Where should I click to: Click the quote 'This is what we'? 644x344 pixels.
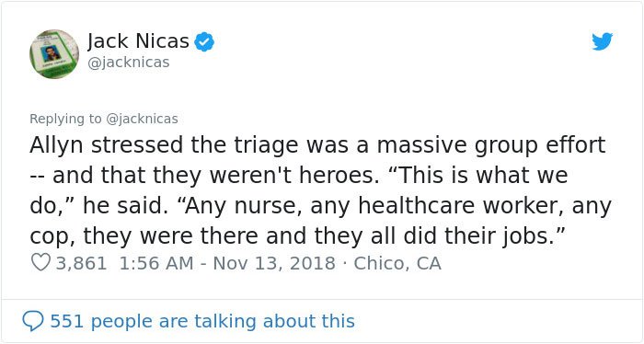tap(478, 176)
